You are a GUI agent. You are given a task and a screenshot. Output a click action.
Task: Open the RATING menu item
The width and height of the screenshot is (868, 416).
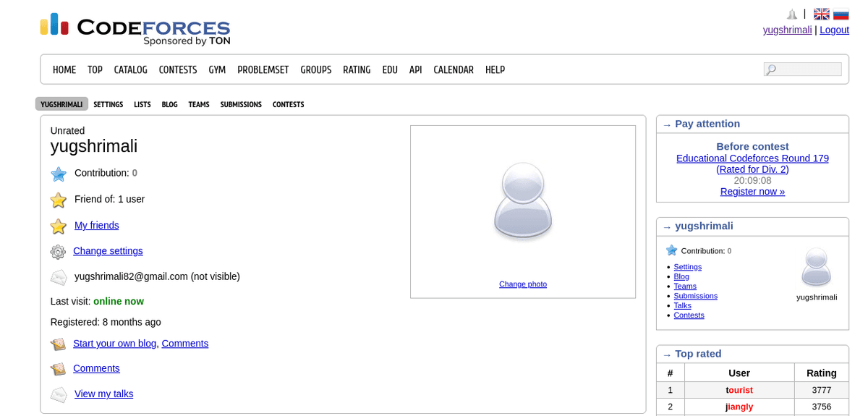[357, 69]
